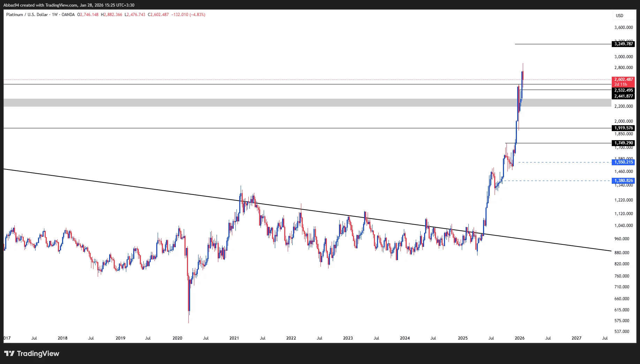640x364 pixels.
Task: Select the 1W interval label in legend
Action: point(55,15)
